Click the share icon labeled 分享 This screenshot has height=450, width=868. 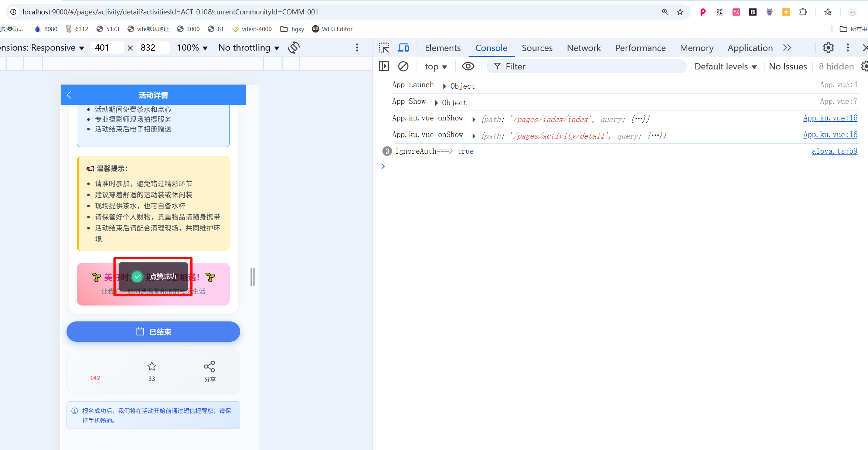coord(210,367)
